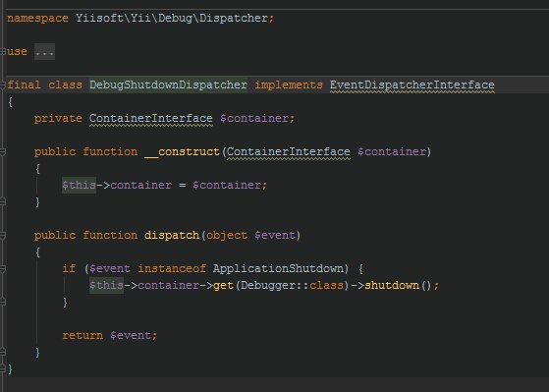Click the private keyword
The width and height of the screenshot is (549, 392).
58,119
